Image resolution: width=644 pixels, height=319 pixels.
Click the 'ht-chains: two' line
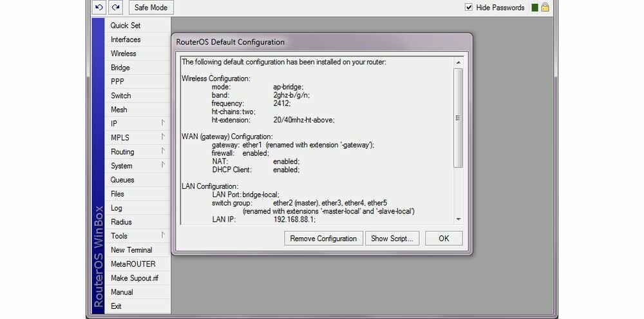(x=234, y=112)
